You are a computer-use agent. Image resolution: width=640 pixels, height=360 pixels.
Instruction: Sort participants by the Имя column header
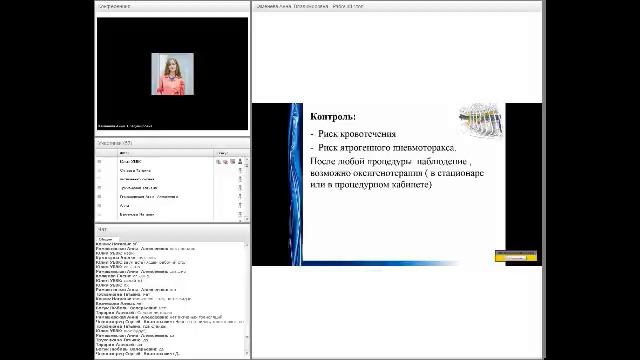[166, 153]
